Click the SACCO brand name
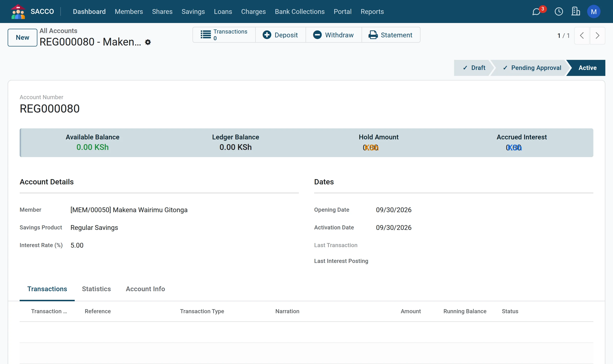 [42, 11]
